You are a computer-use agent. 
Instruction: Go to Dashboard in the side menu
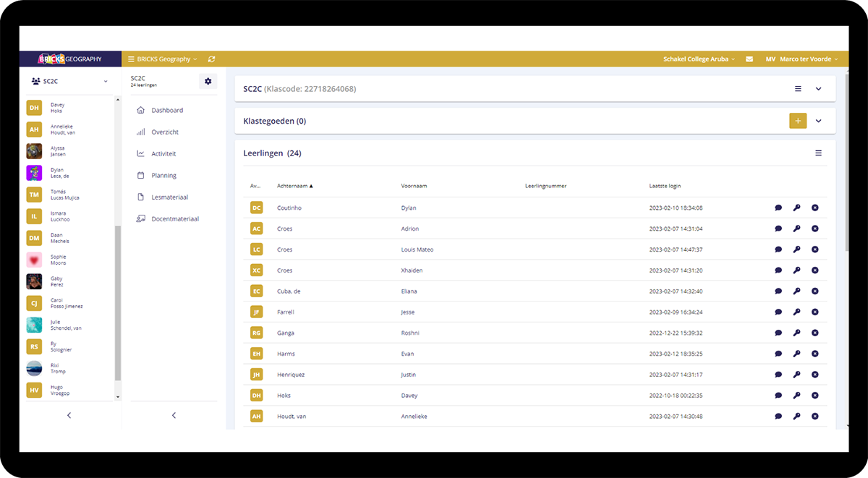click(166, 111)
